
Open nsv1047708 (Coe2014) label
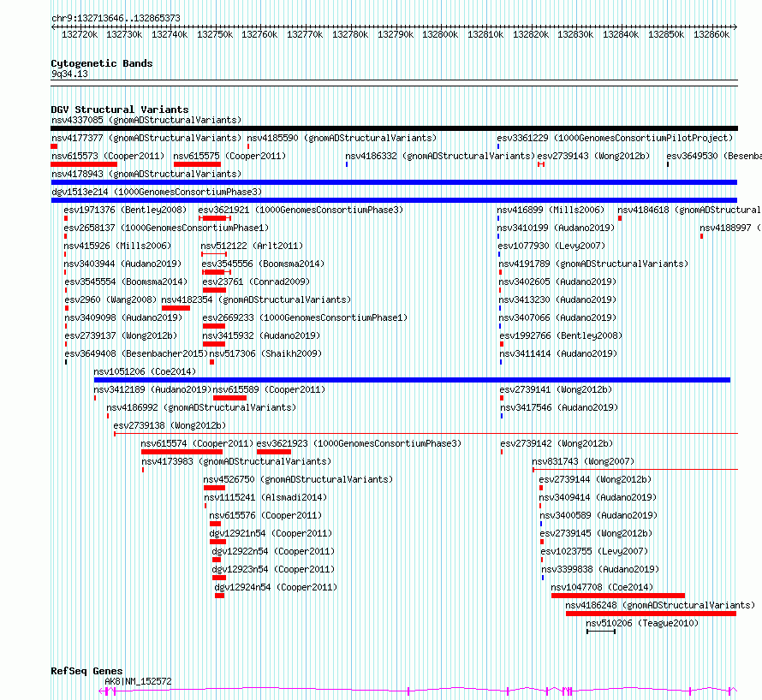(x=602, y=587)
